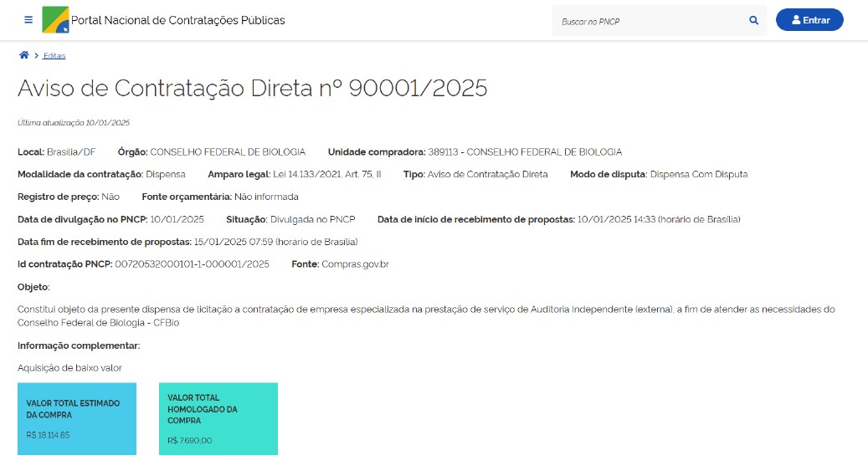The height and width of the screenshot is (471, 868).
Task: Select the Valor Total Homologado da Compra card
Action: pyautogui.click(x=218, y=419)
